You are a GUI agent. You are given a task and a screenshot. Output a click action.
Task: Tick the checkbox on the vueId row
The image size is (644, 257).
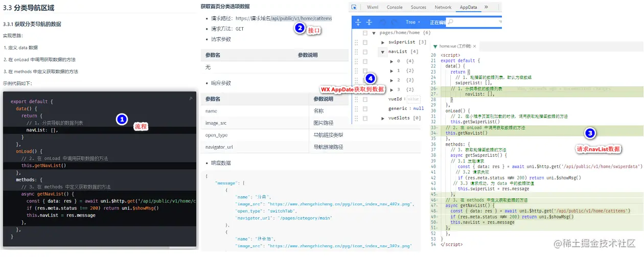pos(365,99)
